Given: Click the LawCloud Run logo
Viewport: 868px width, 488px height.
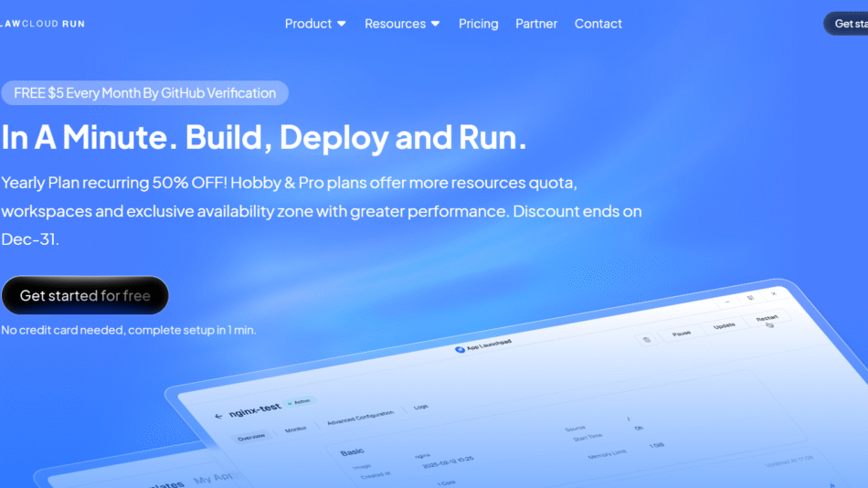Looking at the screenshot, I should click(42, 24).
